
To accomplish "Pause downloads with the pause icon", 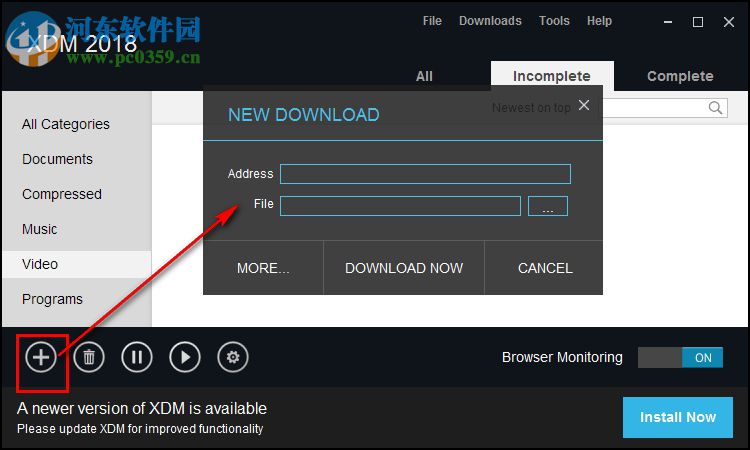I will [137, 357].
